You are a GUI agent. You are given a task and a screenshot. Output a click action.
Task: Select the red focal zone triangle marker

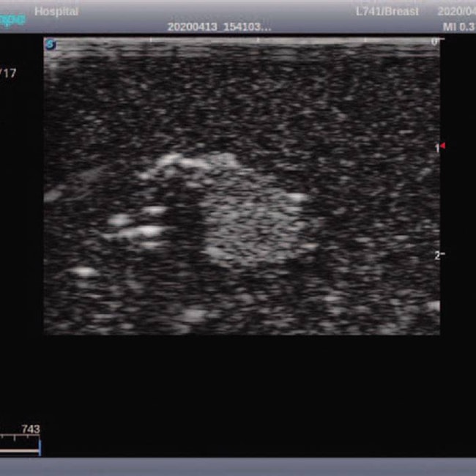click(442, 146)
